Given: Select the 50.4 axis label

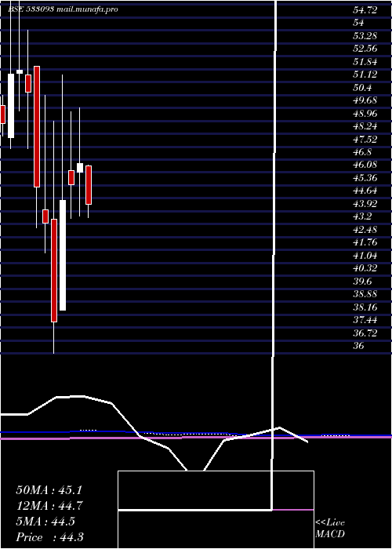Looking at the screenshot, I should click(362, 87).
